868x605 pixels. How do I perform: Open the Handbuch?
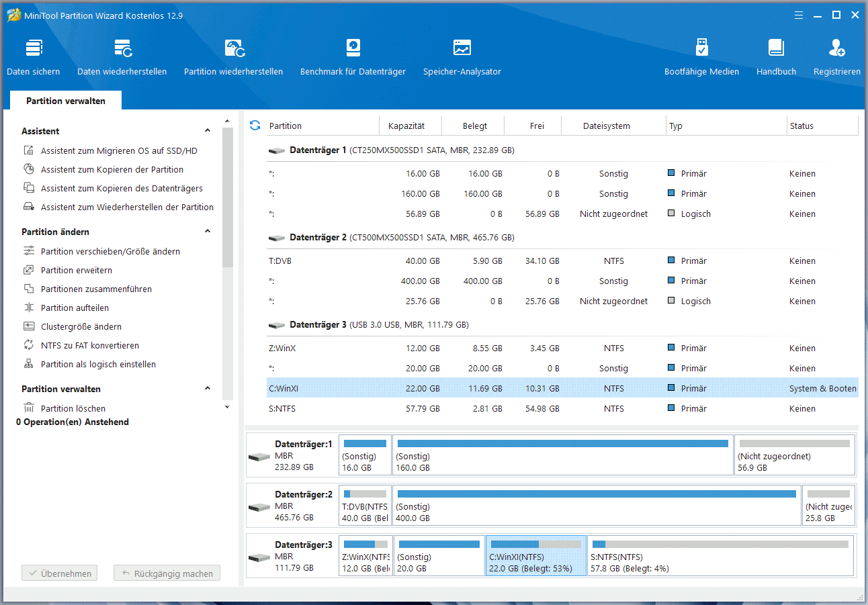(776, 58)
